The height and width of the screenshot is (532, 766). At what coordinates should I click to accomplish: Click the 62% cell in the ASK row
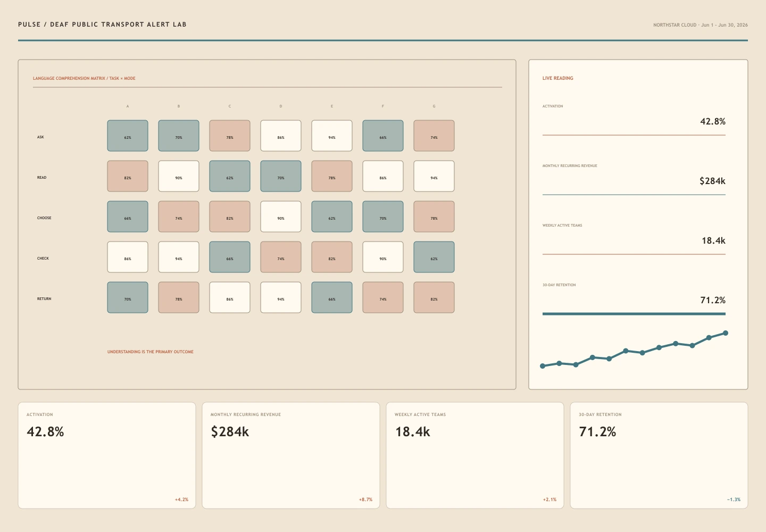[128, 136]
